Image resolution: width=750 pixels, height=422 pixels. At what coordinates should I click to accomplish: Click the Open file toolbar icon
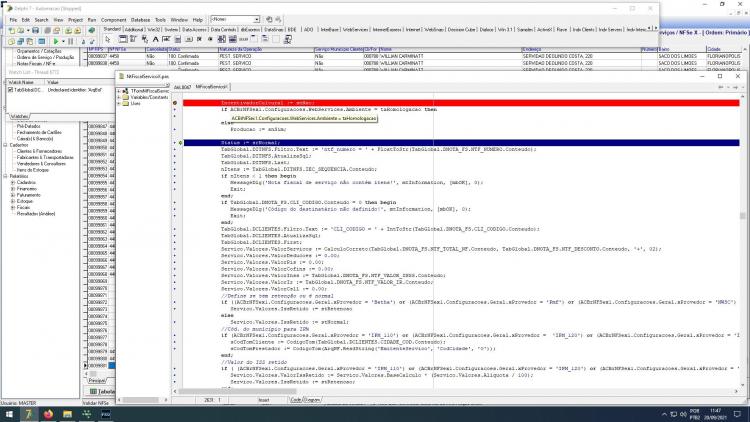21,31
